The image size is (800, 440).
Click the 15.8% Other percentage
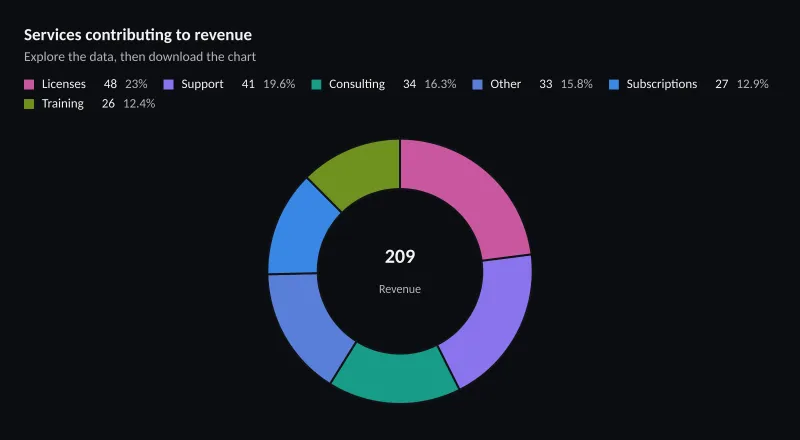tap(577, 84)
